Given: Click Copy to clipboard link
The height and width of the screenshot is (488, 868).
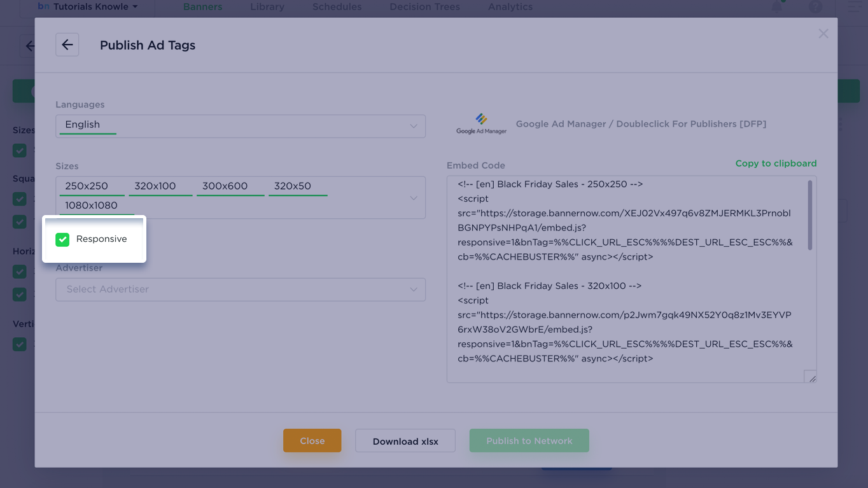Looking at the screenshot, I should point(776,164).
